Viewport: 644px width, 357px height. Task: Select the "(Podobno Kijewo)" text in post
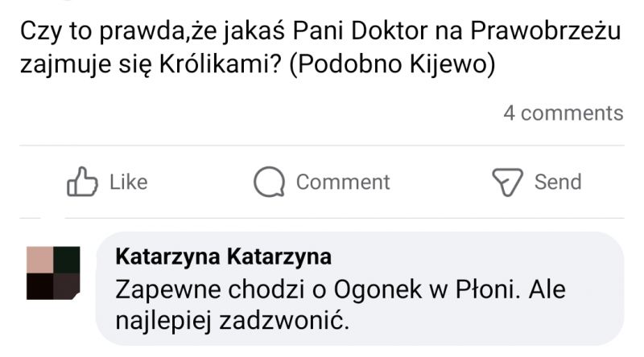point(392,64)
